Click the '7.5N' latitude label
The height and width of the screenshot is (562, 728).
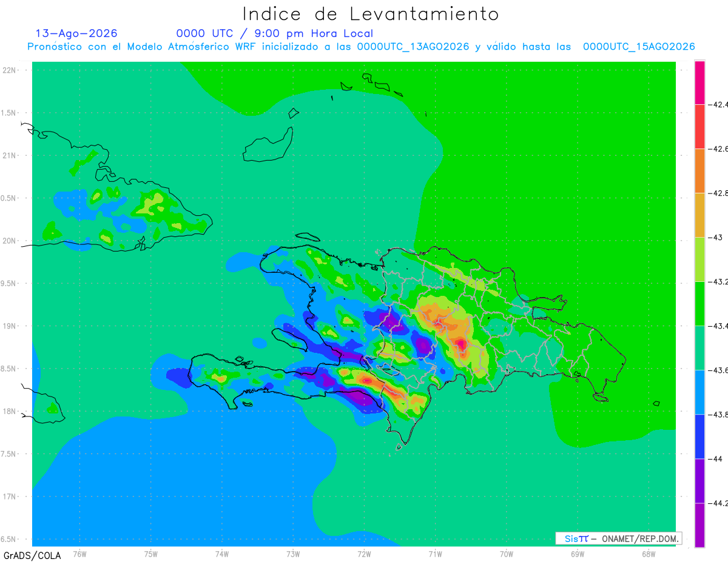click(9, 453)
